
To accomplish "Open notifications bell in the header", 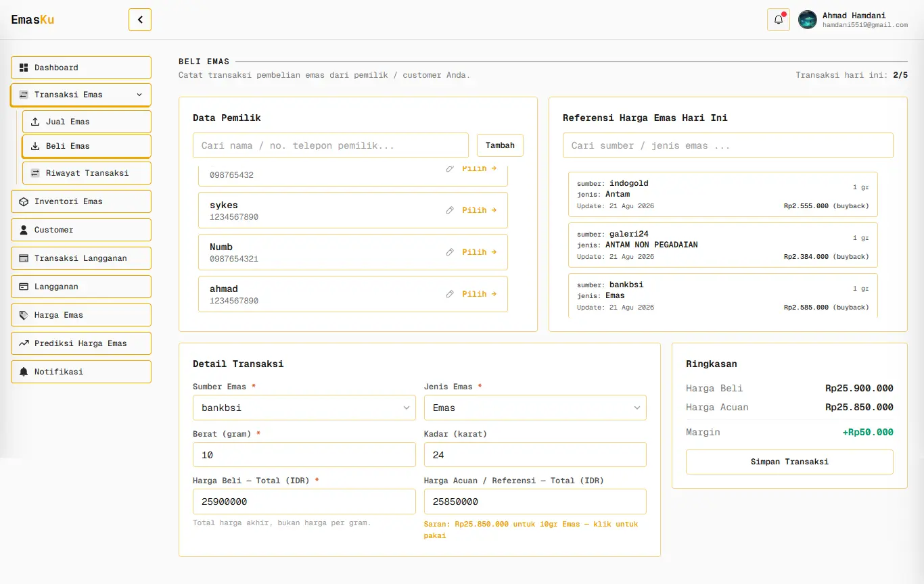I will pyautogui.click(x=779, y=20).
